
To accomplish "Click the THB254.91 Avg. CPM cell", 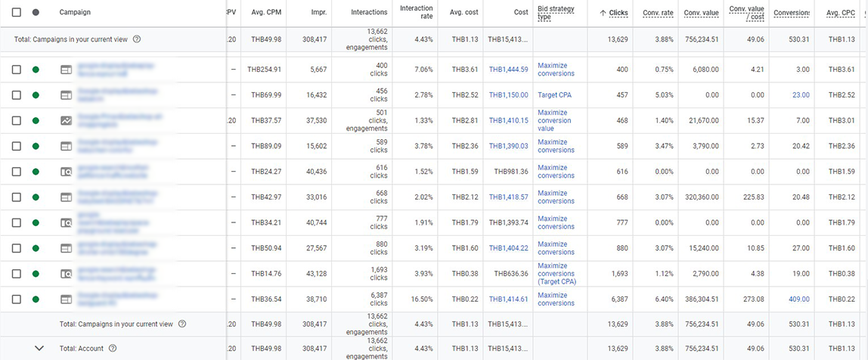I will (266, 70).
